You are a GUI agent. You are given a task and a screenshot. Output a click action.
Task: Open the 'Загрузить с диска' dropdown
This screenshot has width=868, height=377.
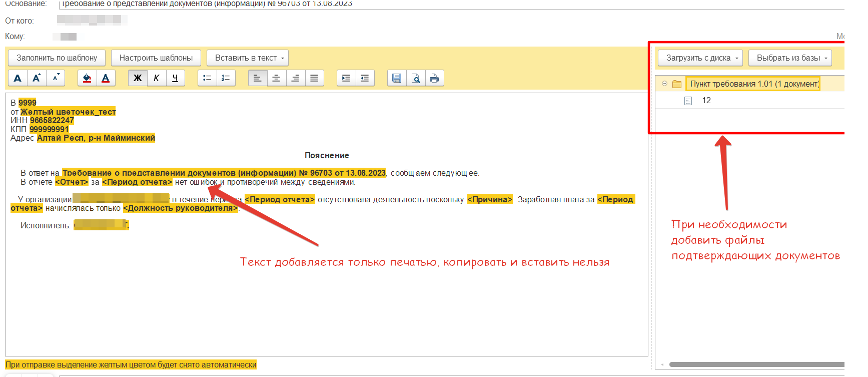pos(700,58)
